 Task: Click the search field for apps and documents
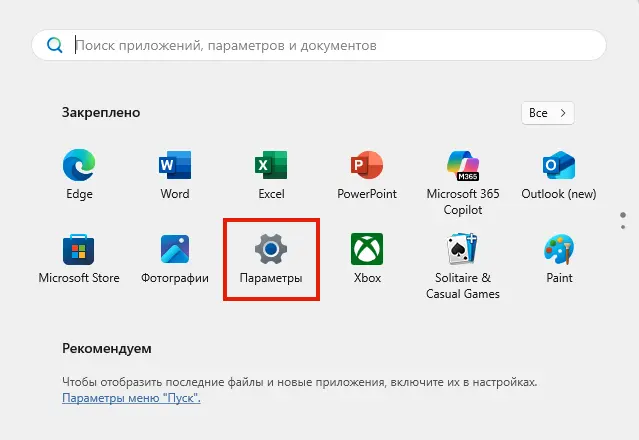[319, 45]
